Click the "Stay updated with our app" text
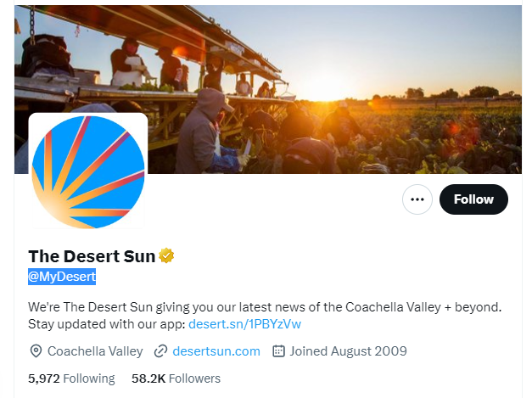The image size is (532, 398). pos(106,324)
